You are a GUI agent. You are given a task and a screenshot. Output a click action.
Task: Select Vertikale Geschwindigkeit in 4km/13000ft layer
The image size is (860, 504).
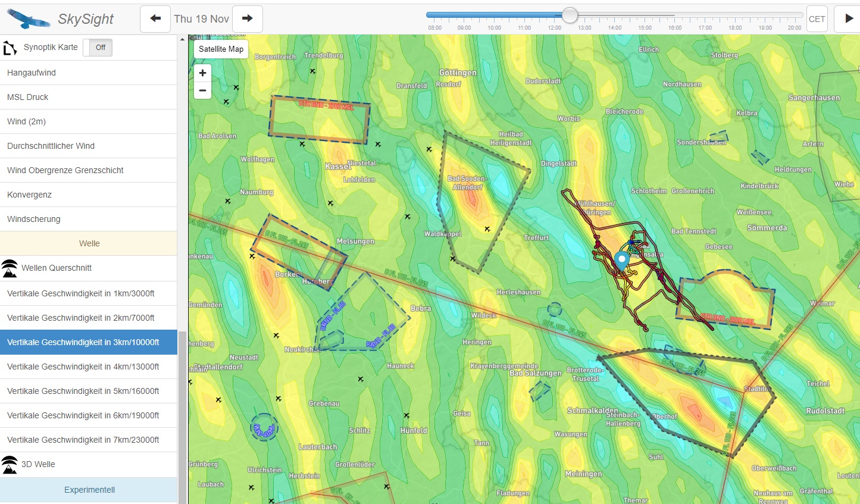click(83, 367)
